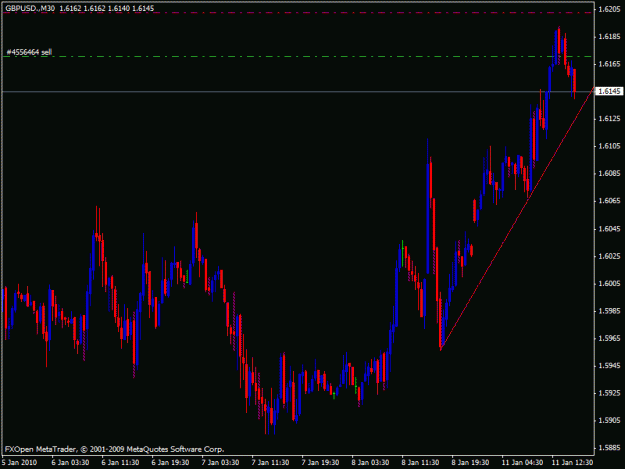Click the 1.6105 price scale label

(609, 146)
